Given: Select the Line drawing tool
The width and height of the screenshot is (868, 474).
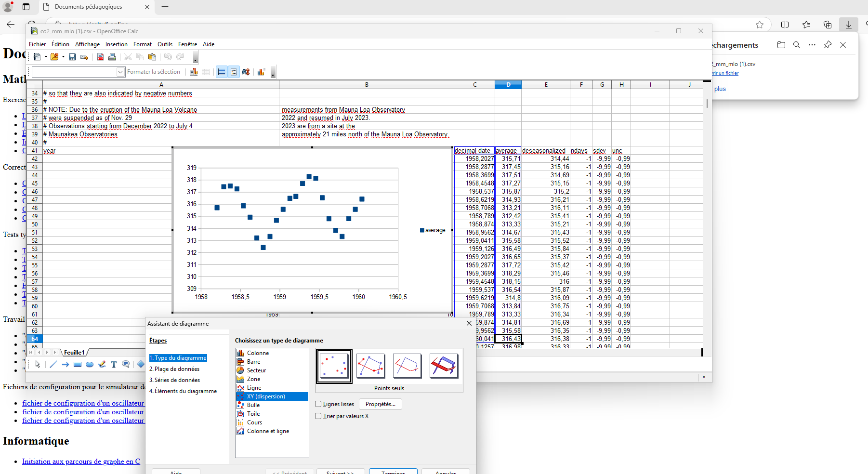Looking at the screenshot, I should tap(53, 364).
